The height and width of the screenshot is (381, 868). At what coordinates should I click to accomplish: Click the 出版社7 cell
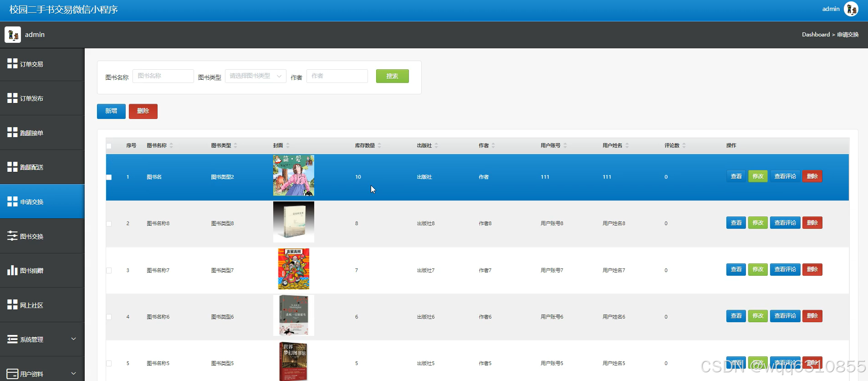point(426,271)
